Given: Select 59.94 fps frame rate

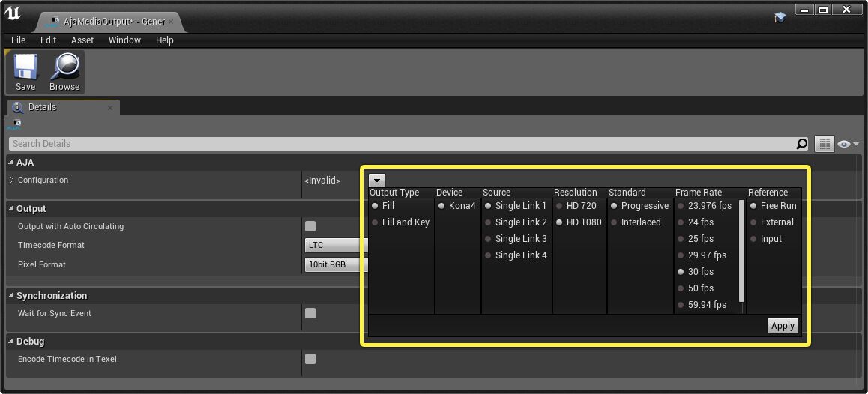Looking at the screenshot, I should [702, 305].
